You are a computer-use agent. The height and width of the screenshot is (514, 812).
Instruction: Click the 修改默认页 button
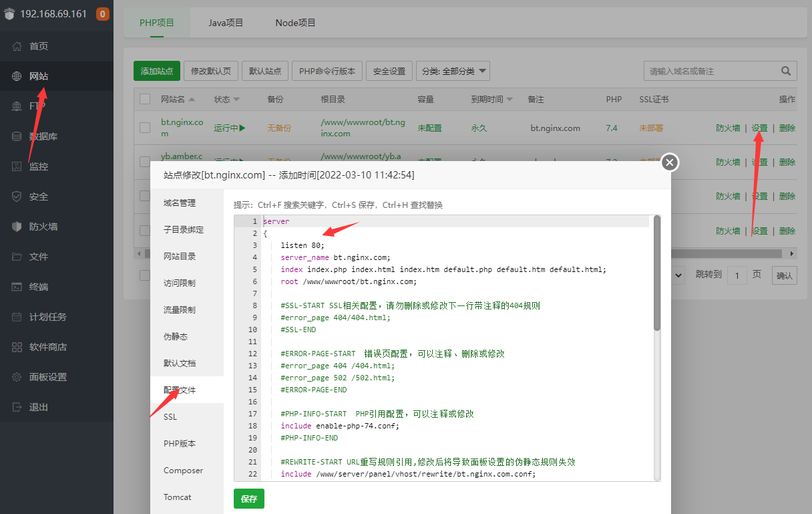pyautogui.click(x=211, y=71)
